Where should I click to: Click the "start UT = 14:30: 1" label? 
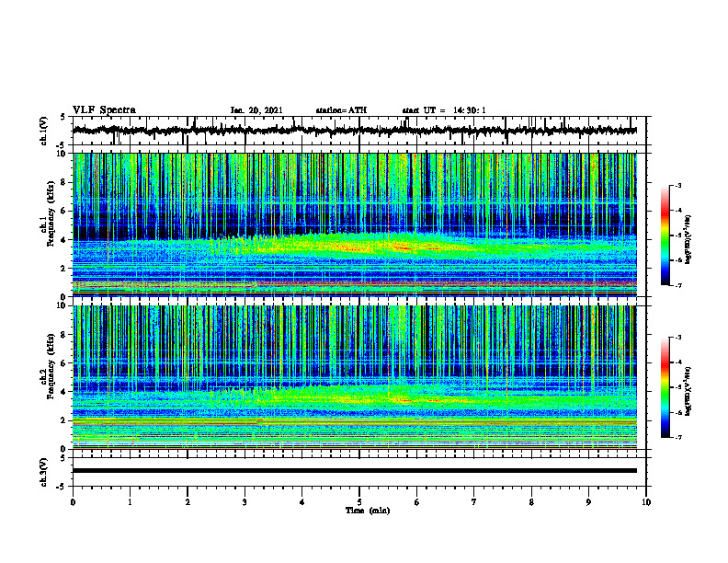(x=444, y=110)
